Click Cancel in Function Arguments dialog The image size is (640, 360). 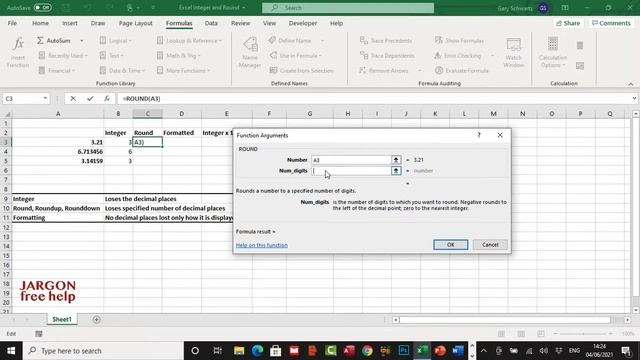click(x=490, y=244)
